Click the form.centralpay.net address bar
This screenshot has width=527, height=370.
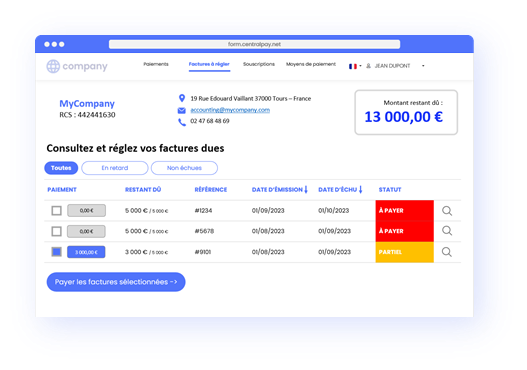coord(254,44)
